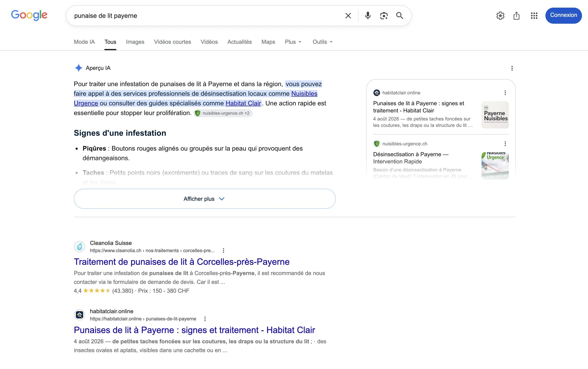Open the Aperçu IA three-dot options menu

pyautogui.click(x=512, y=68)
